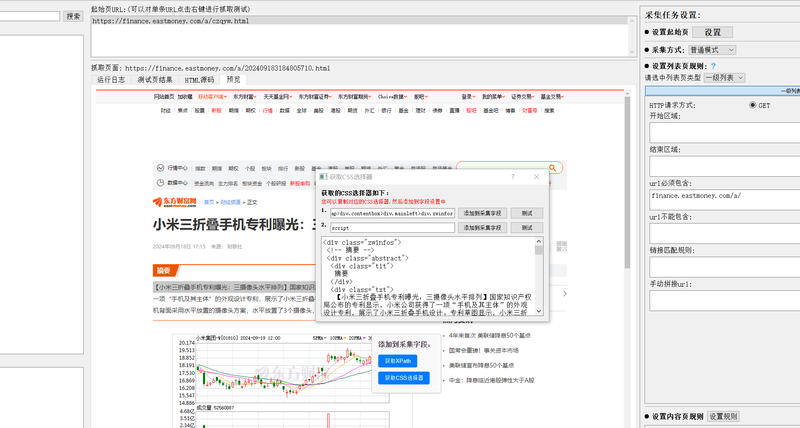Click the orange search magnifier icon in preview

(x=553, y=168)
